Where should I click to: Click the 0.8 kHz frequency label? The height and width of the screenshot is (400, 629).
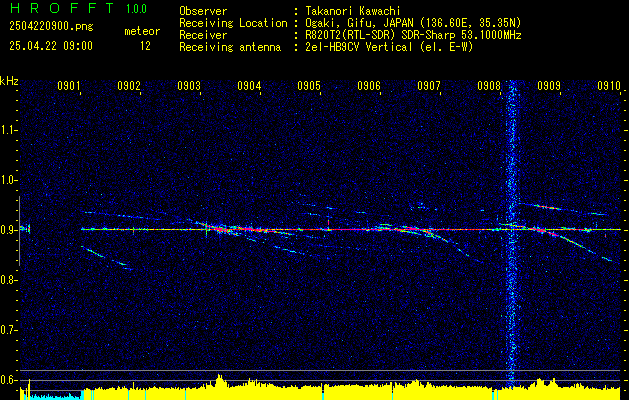8,280
